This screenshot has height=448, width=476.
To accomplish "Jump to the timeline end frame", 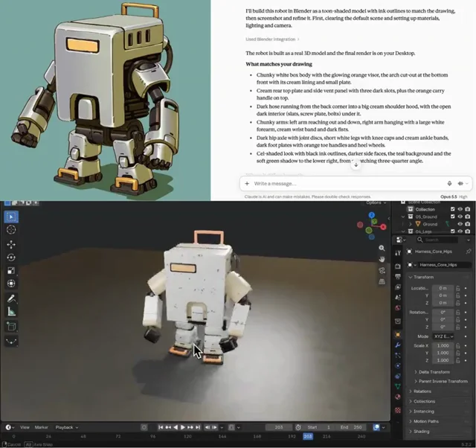I will (x=198, y=427).
